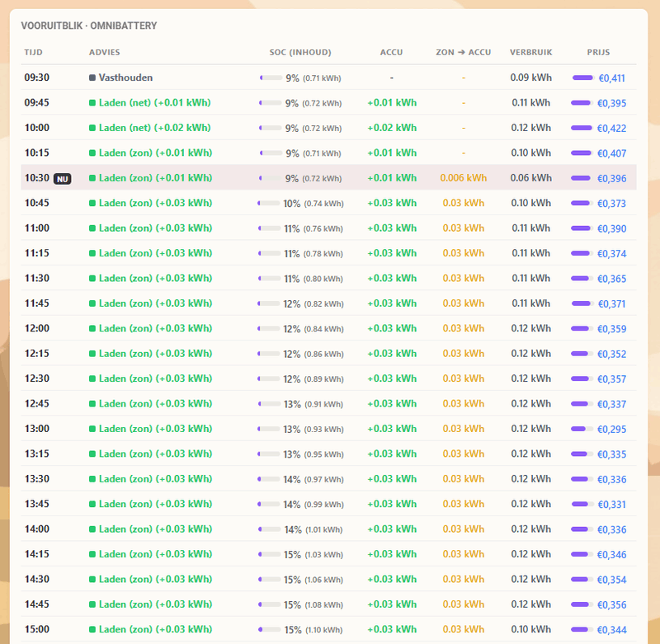Click the SOC progress bar at 09:30

click(271, 78)
